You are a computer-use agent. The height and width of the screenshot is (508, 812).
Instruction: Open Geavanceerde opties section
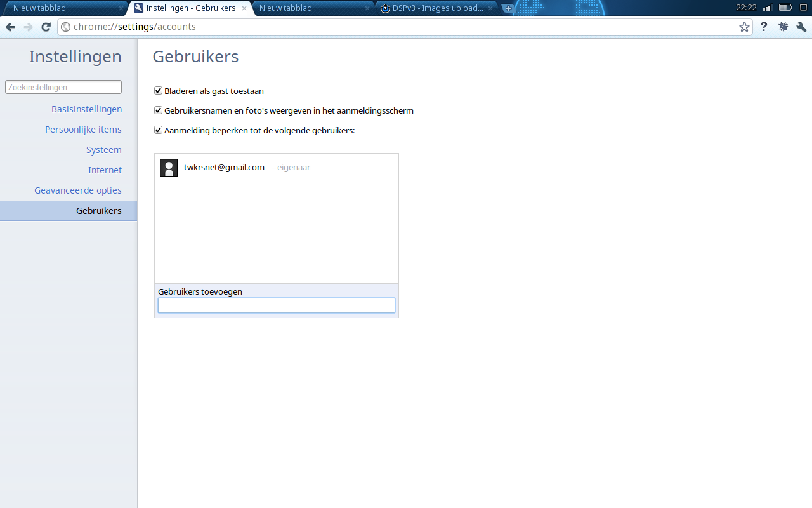[x=78, y=190]
